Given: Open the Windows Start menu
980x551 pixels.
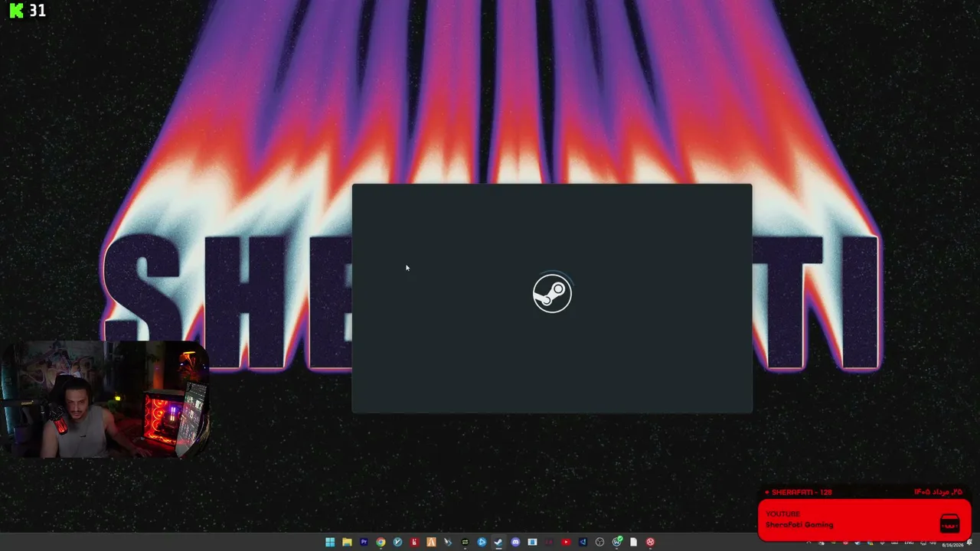Looking at the screenshot, I should tap(330, 542).
